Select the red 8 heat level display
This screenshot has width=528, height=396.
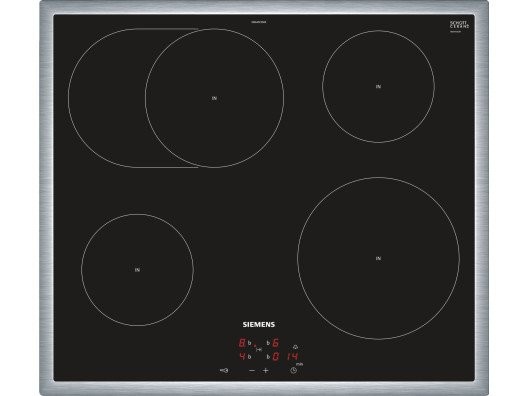242,343
